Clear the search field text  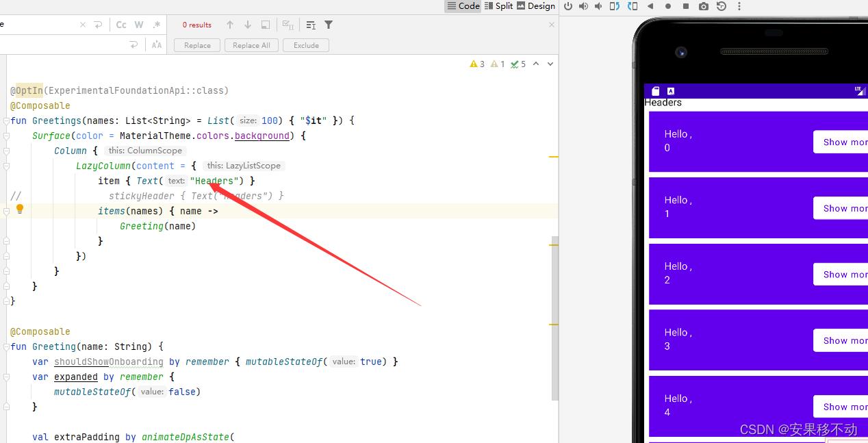point(83,25)
